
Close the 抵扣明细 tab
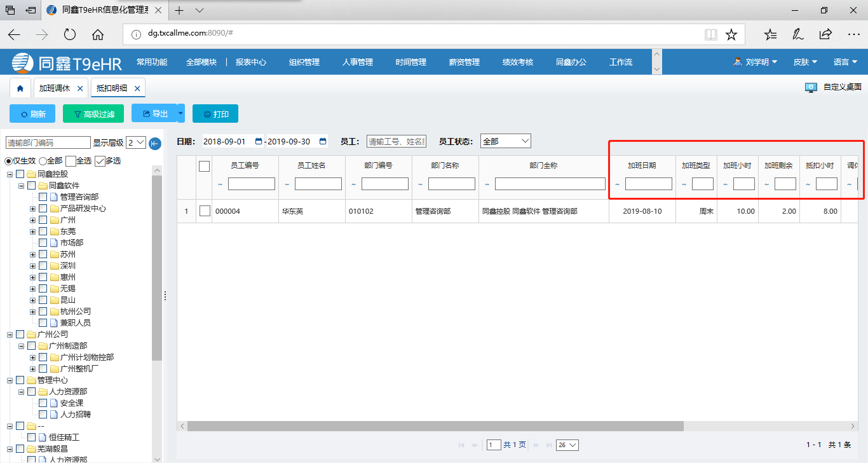click(137, 88)
